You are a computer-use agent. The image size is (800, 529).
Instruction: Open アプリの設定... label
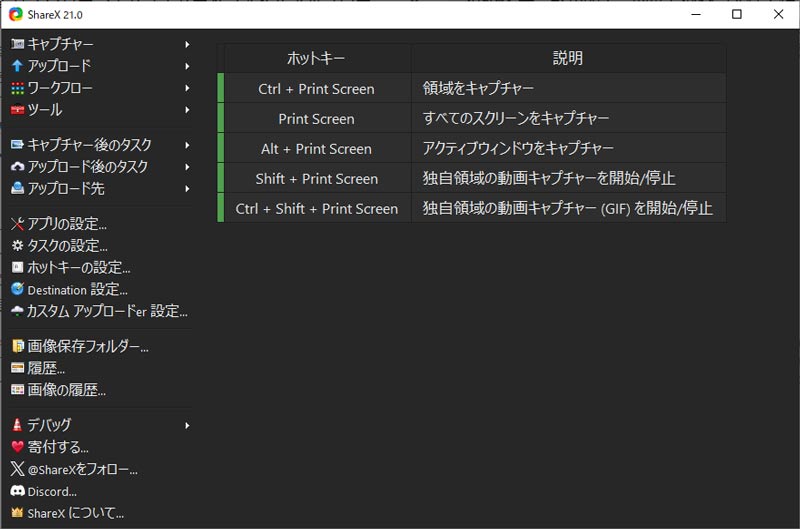click(67, 224)
